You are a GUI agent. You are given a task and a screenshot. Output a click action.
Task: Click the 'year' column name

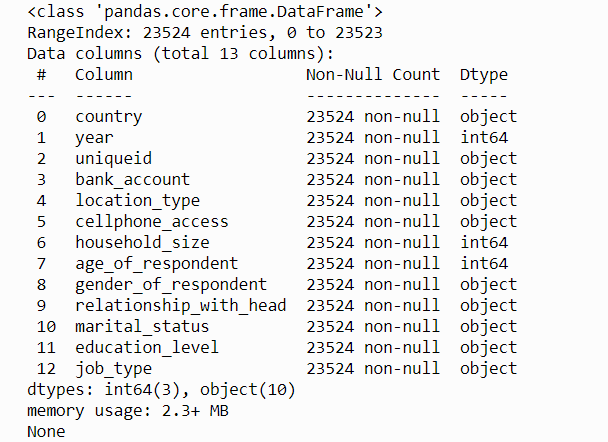[94, 137]
